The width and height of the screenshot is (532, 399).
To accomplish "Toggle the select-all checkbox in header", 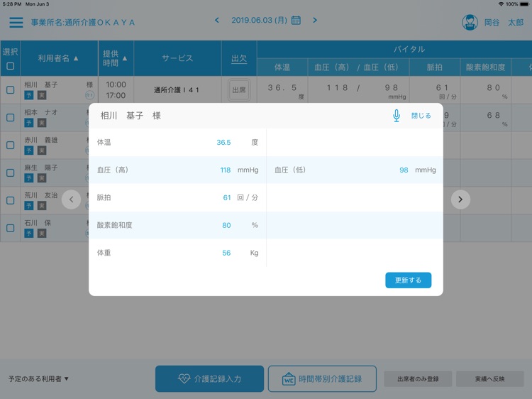I will [10, 66].
